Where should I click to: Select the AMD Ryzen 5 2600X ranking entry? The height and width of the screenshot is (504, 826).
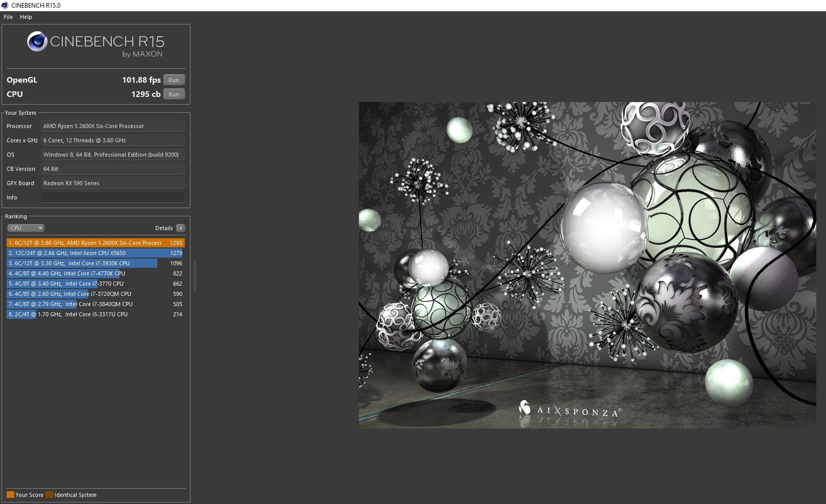pos(95,243)
